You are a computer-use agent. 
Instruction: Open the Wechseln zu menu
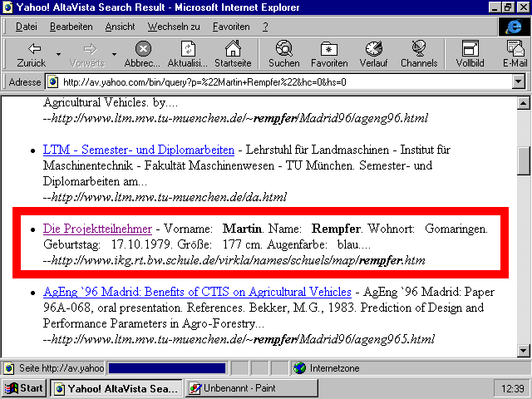click(x=174, y=27)
